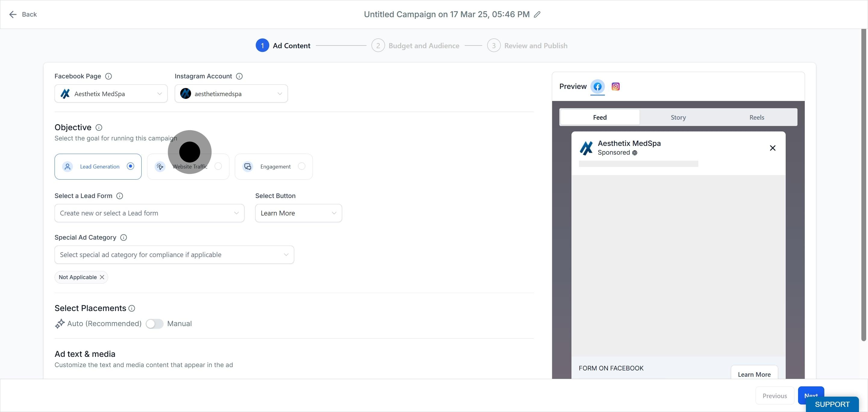Click the Ad text & media heading
The height and width of the screenshot is (412, 868).
tap(85, 354)
